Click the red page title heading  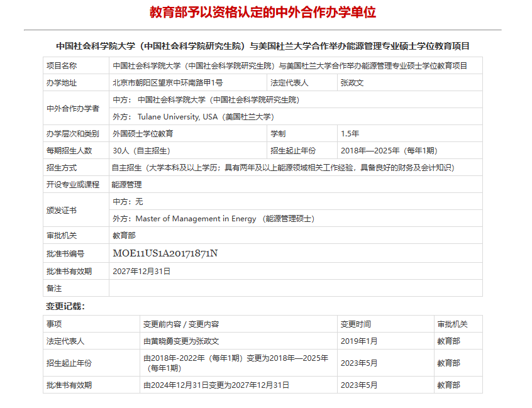click(263, 12)
